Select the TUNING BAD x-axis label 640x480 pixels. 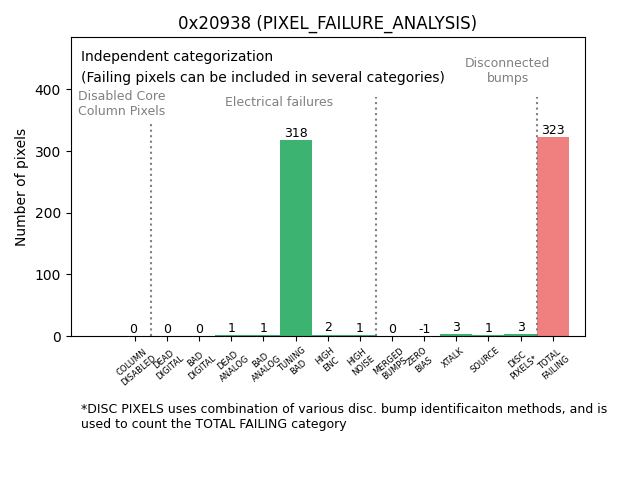(x=293, y=361)
